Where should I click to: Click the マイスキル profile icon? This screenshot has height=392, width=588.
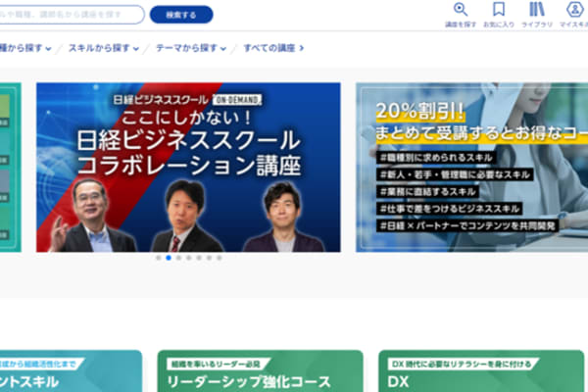[573, 12]
